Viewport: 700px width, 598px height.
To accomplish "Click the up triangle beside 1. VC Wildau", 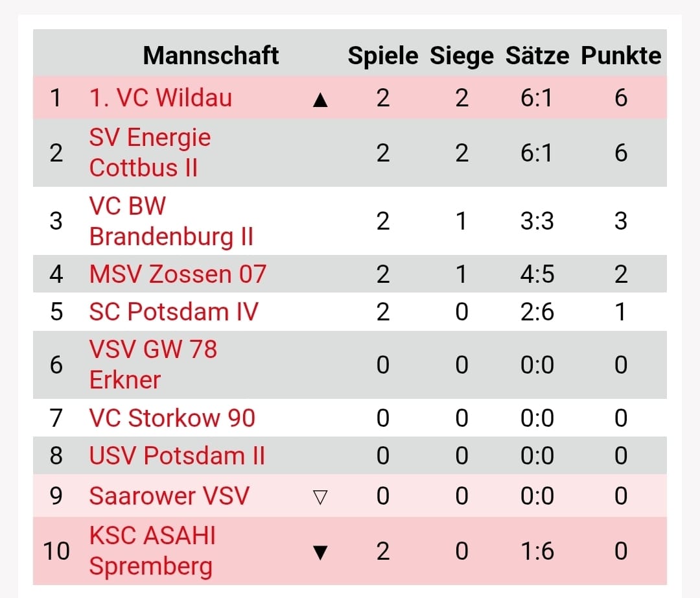I will [320, 99].
